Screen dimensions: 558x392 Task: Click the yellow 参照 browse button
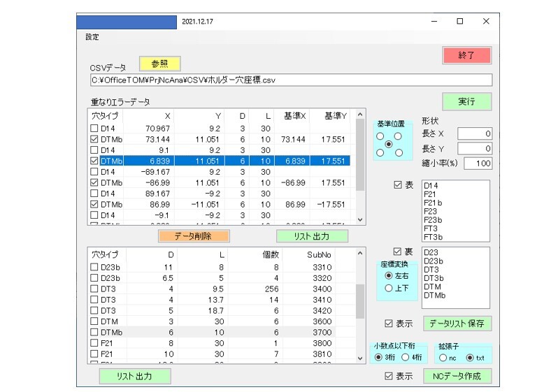point(159,64)
